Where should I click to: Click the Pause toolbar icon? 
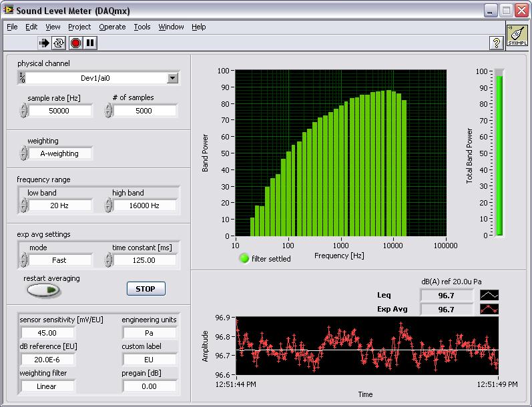90,43
